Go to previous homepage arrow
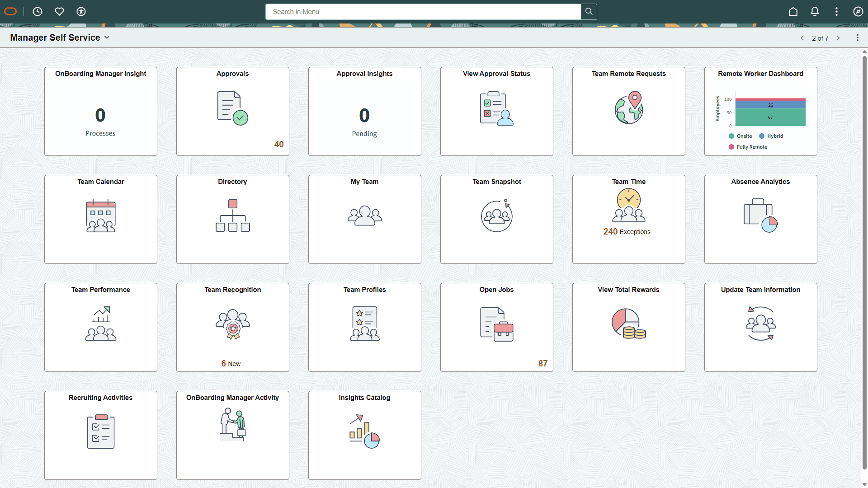868x488 pixels. 802,38
